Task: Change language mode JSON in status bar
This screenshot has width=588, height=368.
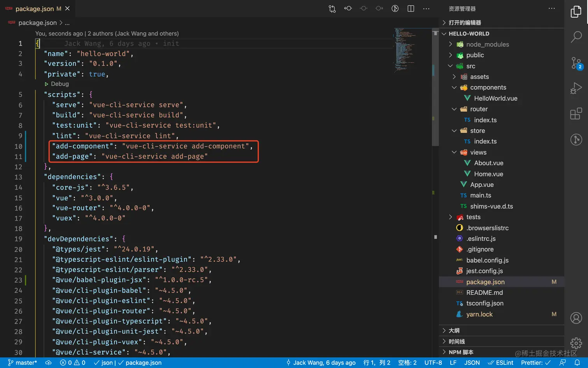Action: pyautogui.click(x=472, y=363)
